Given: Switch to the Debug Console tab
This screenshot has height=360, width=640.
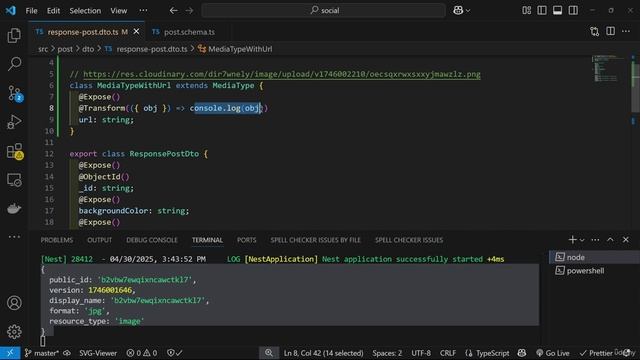Looking at the screenshot, I should pos(151,240).
